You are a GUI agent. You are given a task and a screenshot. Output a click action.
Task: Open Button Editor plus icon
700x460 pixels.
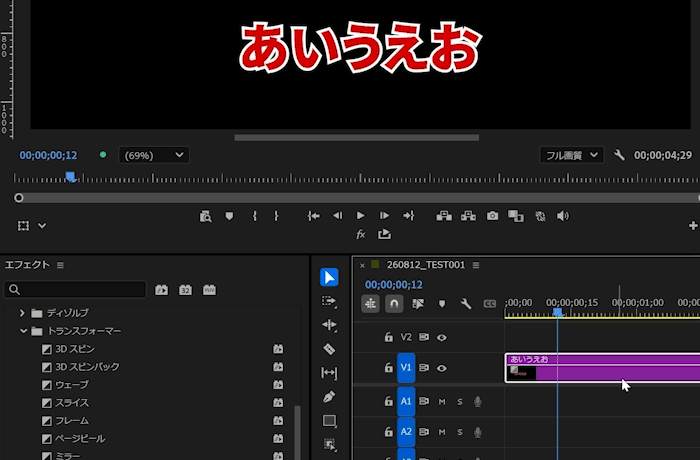pyautogui.click(x=693, y=226)
